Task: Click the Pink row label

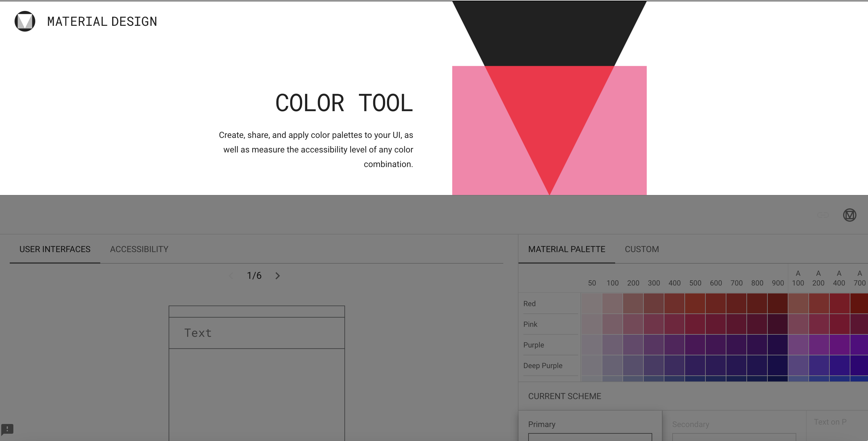Action: [x=530, y=324]
